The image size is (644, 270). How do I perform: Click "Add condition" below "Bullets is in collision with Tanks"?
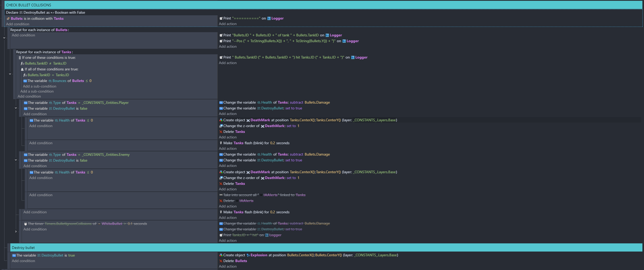[x=18, y=24]
